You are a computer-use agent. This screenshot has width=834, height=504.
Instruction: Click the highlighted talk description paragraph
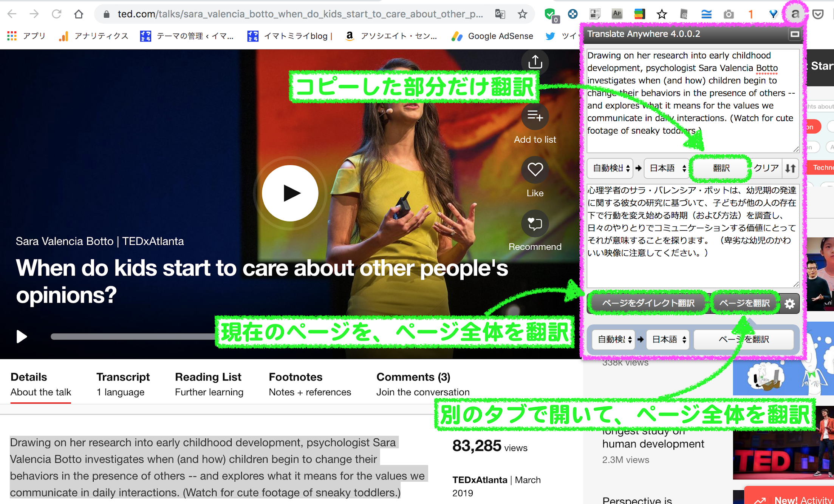point(218,467)
